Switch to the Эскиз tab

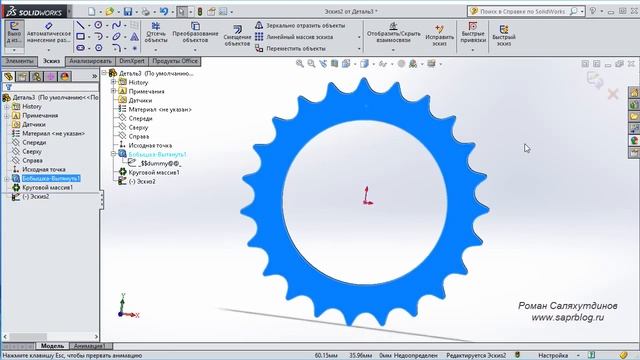[51, 61]
